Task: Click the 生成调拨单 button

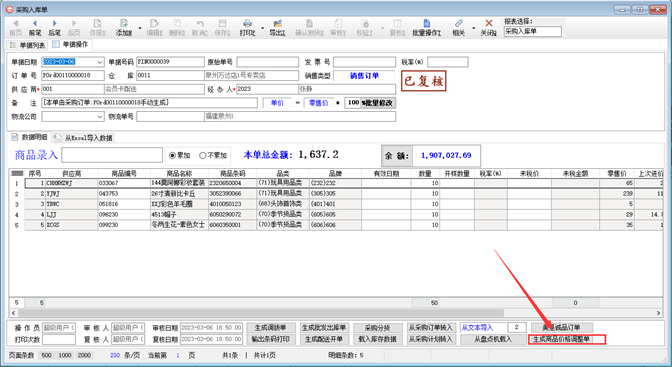Action: pyautogui.click(x=270, y=328)
